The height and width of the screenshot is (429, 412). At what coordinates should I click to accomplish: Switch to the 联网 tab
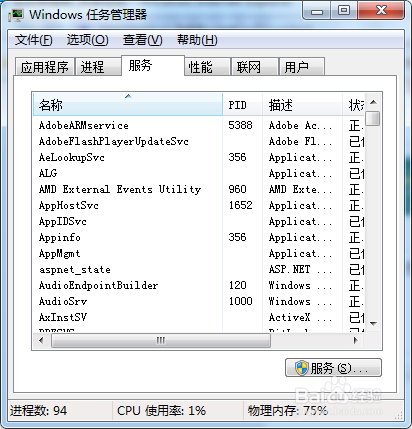[255, 67]
